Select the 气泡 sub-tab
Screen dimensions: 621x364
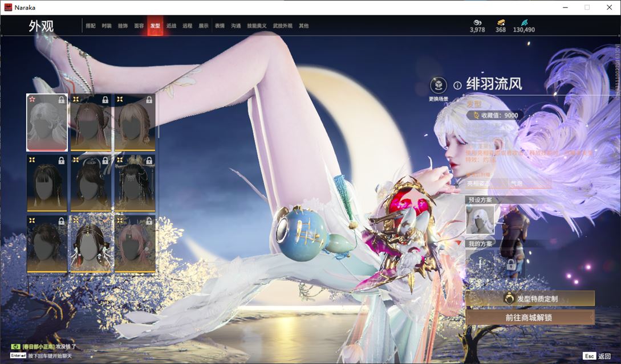(517, 183)
